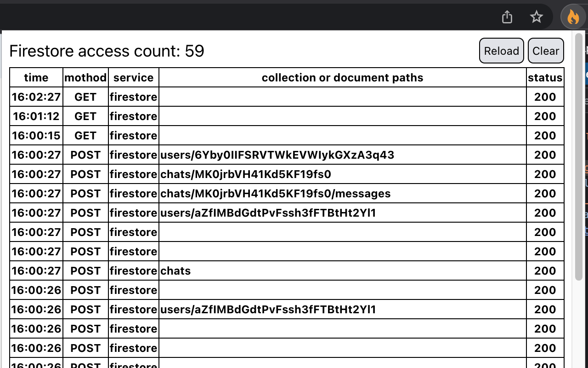Click the Firestore access count heading
The height and width of the screenshot is (368, 588).
[x=107, y=51]
